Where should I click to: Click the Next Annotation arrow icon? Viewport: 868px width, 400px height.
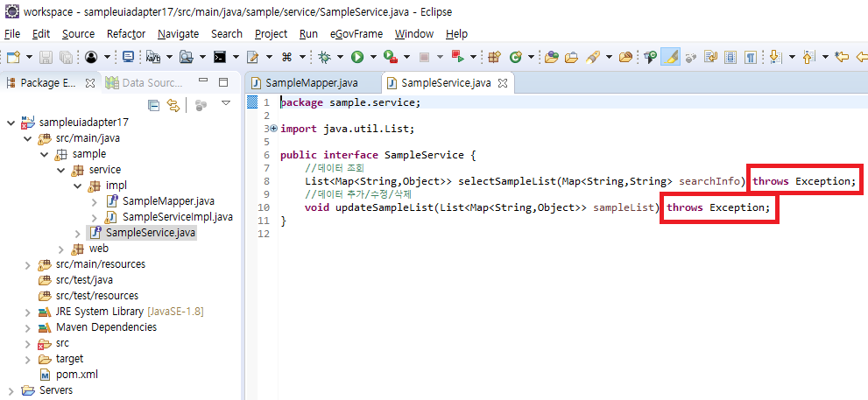click(x=774, y=57)
